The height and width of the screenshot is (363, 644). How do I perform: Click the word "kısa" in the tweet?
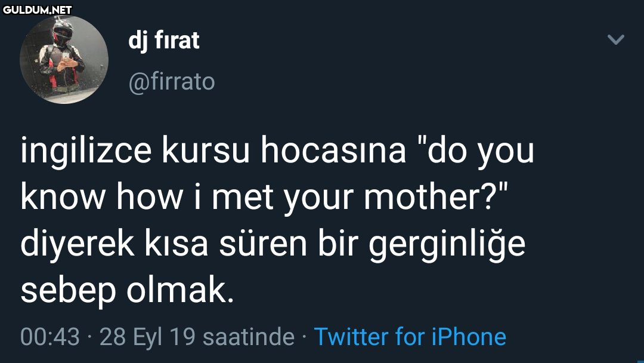click(175, 245)
